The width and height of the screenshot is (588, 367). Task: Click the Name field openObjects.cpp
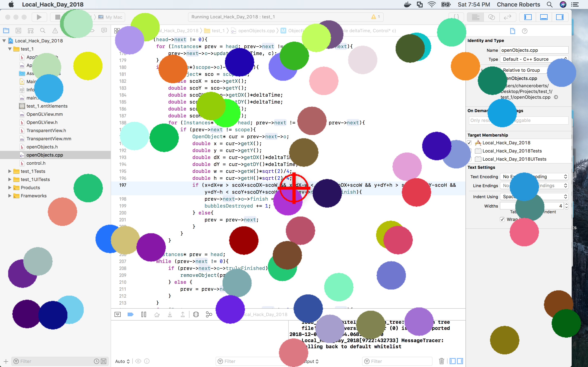[x=534, y=50]
